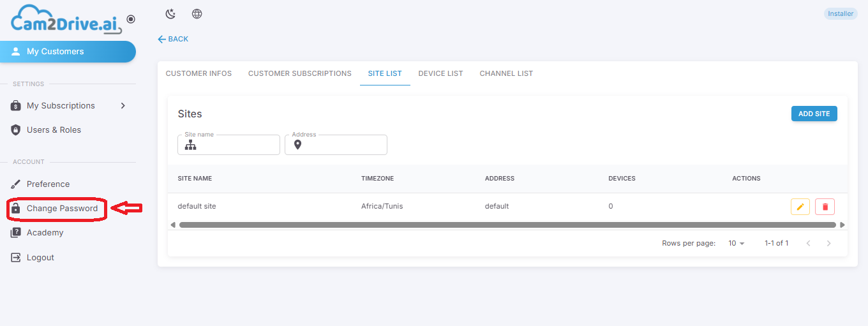The height and width of the screenshot is (326, 868).
Task: Open the language globe icon
Action: click(x=197, y=14)
